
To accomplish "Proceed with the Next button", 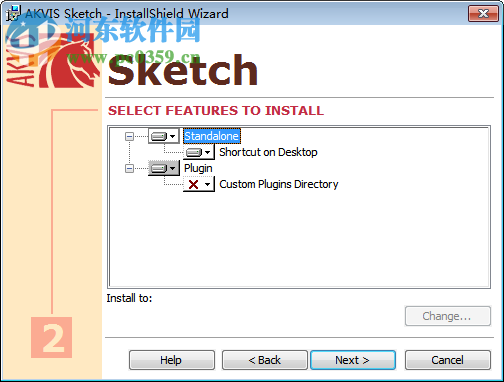I will click(353, 360).
